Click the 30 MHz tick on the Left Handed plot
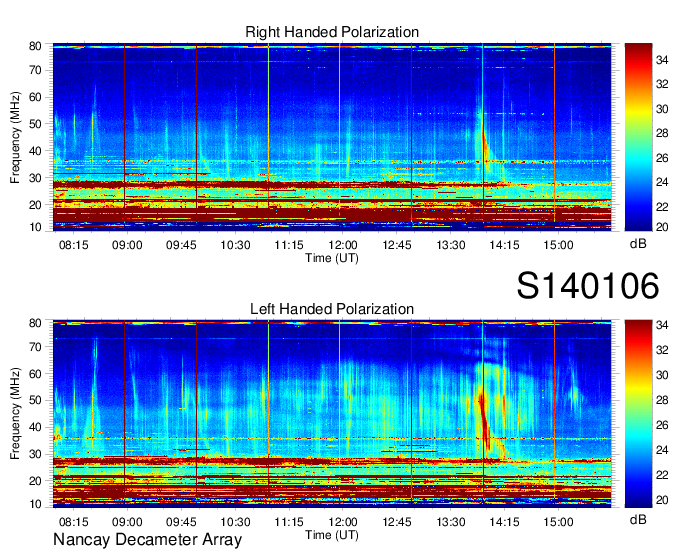The height and width of the screenshot is (552, 680). [x=35, y=454]
